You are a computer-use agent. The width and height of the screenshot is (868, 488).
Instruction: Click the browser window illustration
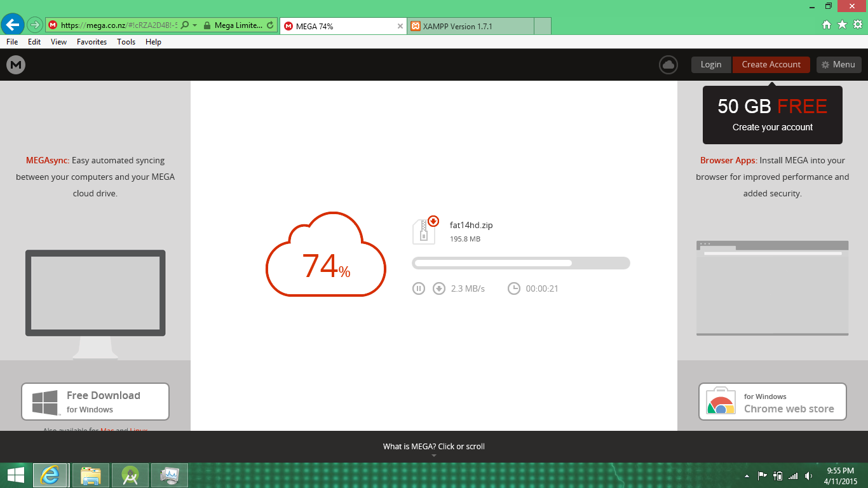pos(773,288)
